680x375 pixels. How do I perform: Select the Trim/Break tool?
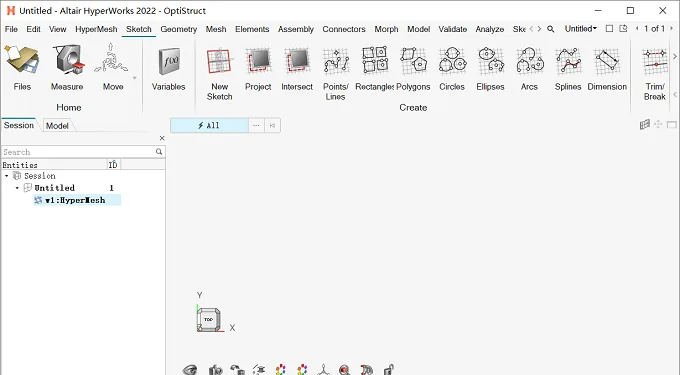[x=655, y=73]
